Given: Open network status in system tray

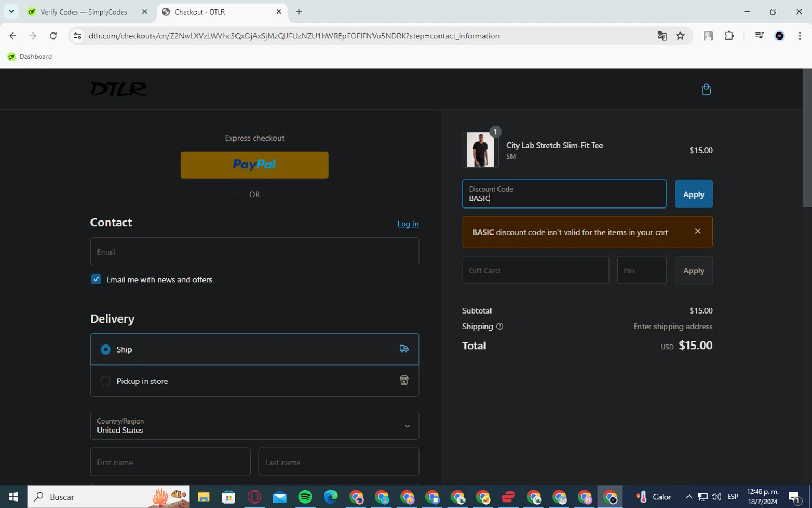Looking at the screenshot, I should (703, 497).
